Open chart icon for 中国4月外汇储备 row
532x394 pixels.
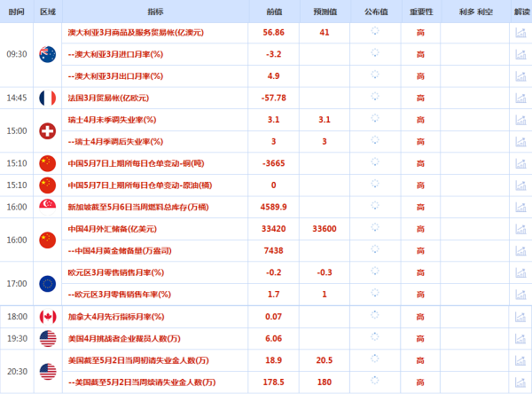pyautogui.click(x=520, y=229)
